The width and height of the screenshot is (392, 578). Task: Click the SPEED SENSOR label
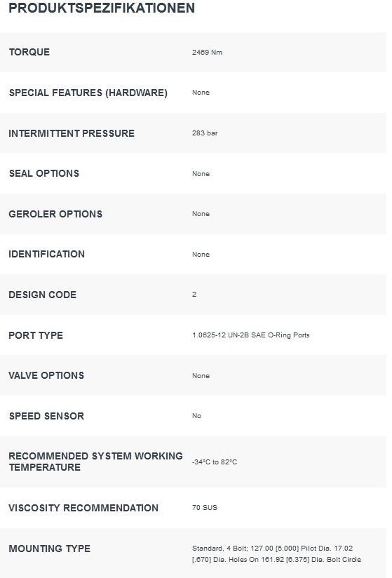[x=46, y=416]
